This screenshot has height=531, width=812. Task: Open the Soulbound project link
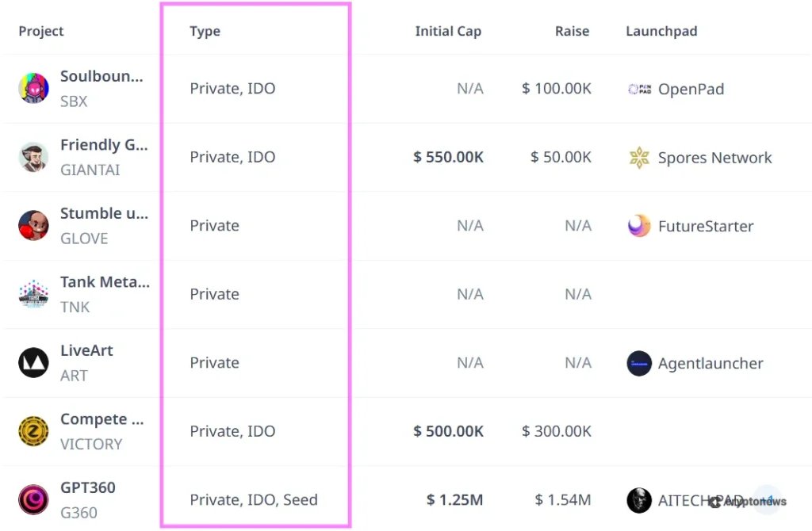tap(101, 76)
